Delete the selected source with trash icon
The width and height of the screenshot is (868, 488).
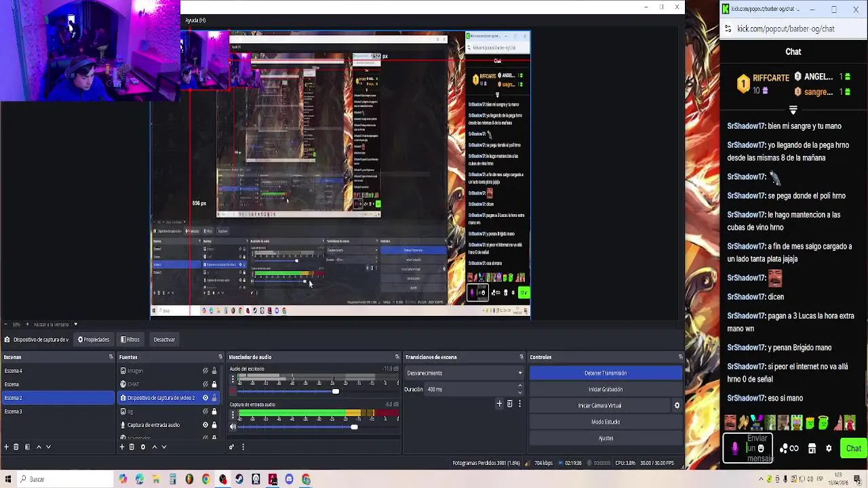point(132,447)
